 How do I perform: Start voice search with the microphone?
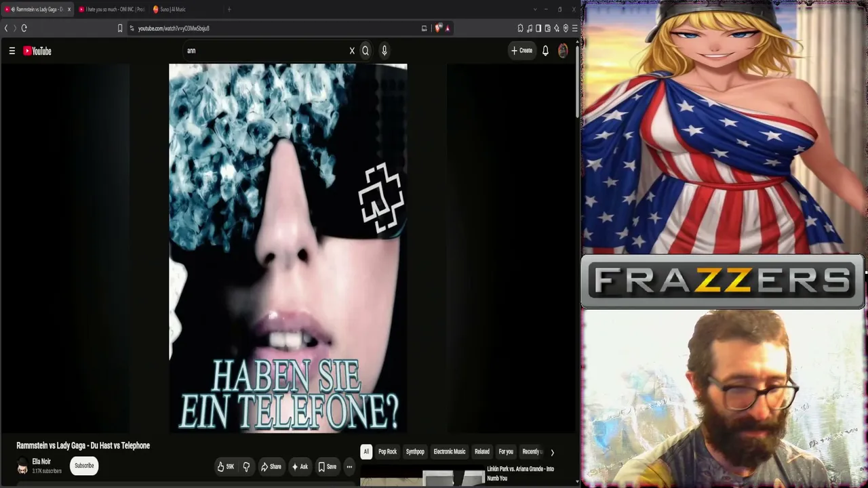(384, 51)
